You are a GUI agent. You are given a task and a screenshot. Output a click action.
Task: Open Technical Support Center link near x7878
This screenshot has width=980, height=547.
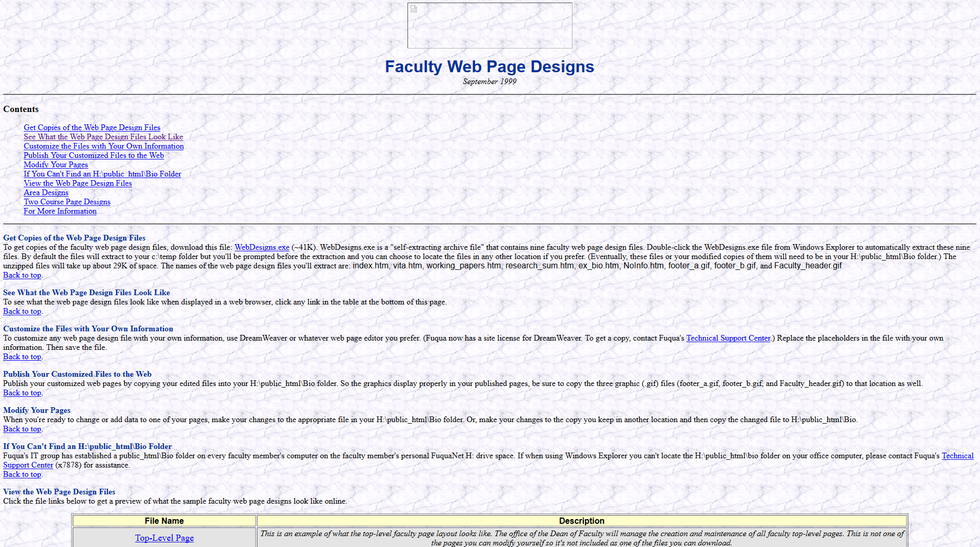[x=28, y=465]
